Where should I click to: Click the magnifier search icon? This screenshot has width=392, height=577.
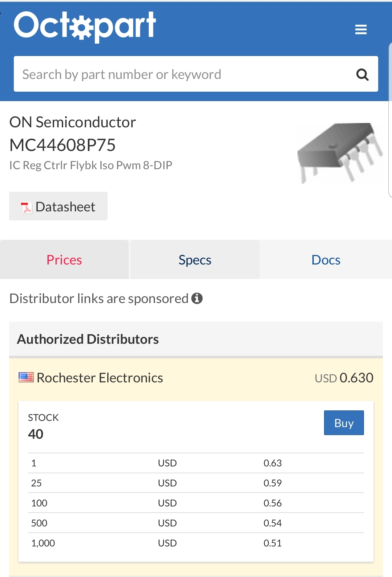tap(362, 75)
